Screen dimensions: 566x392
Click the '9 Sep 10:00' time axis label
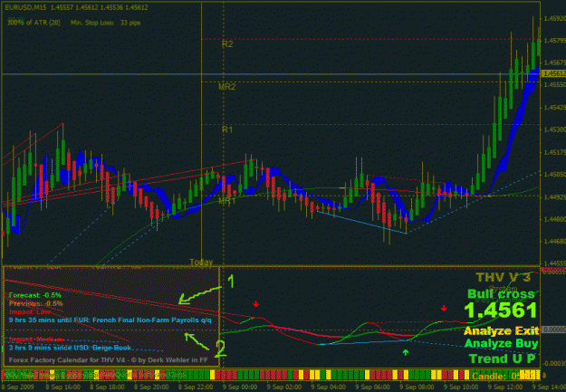click(460, 387)
